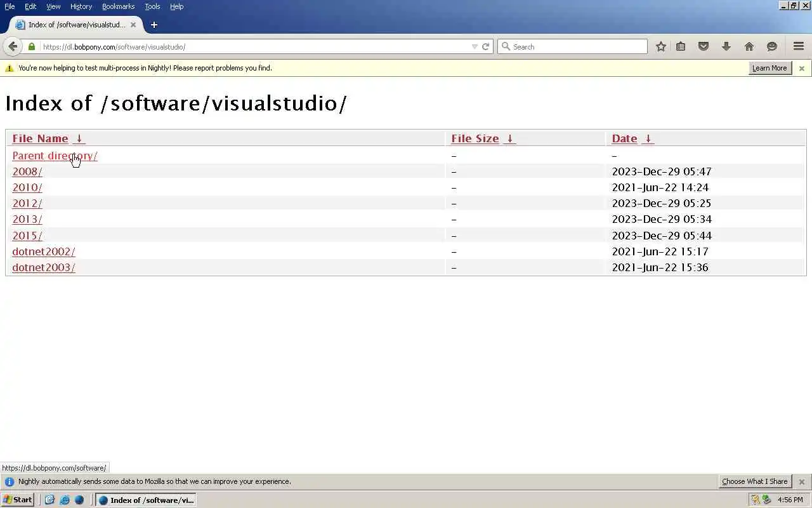The image size is (812, 508).
Task: Bookmark this page with the star icon
Action: pos(661,46)
